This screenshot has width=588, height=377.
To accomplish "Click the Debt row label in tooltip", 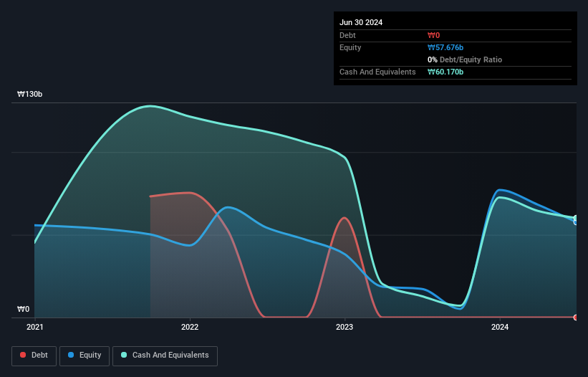I will click(x=347, y=35).
